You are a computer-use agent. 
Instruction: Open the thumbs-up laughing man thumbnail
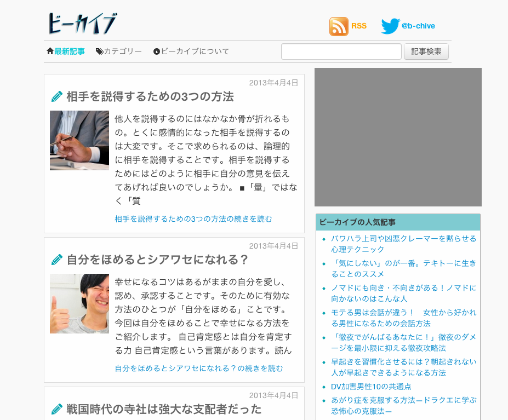(x=79, y=303)
